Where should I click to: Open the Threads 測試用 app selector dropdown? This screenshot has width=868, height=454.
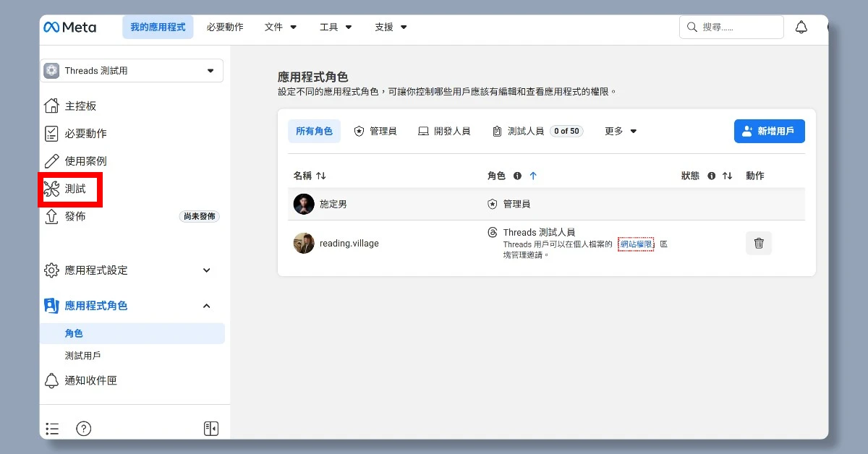click(132, 71)
